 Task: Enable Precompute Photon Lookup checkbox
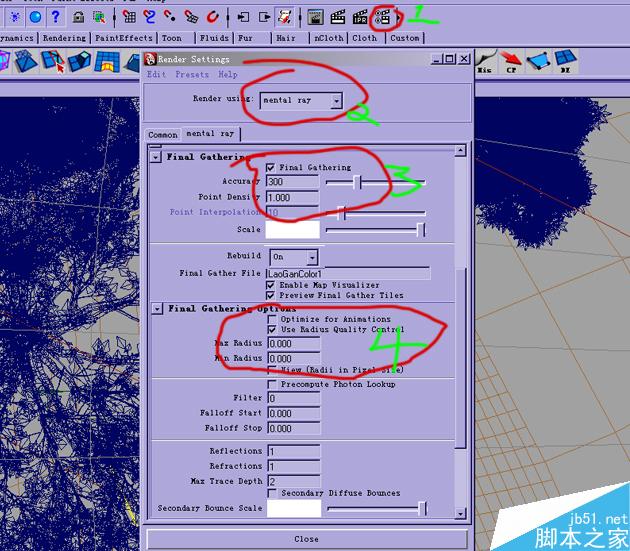(272, 385)
